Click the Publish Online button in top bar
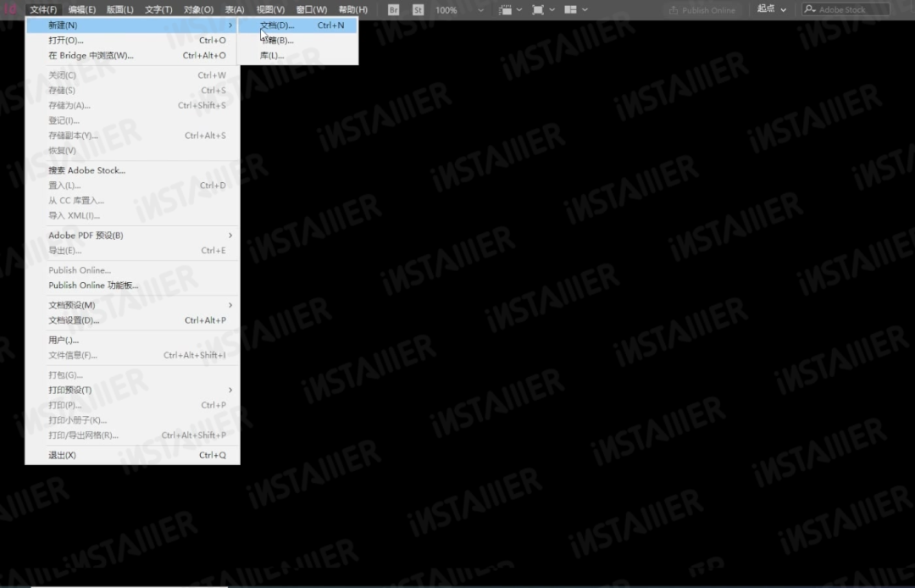The image size is (915, 588). [x=702, y=10]
